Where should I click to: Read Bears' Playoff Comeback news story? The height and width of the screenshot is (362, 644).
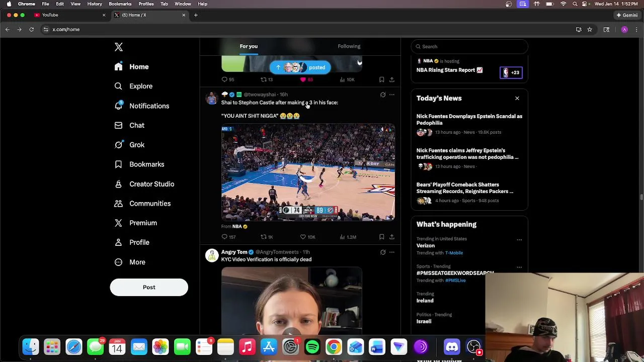465,188
